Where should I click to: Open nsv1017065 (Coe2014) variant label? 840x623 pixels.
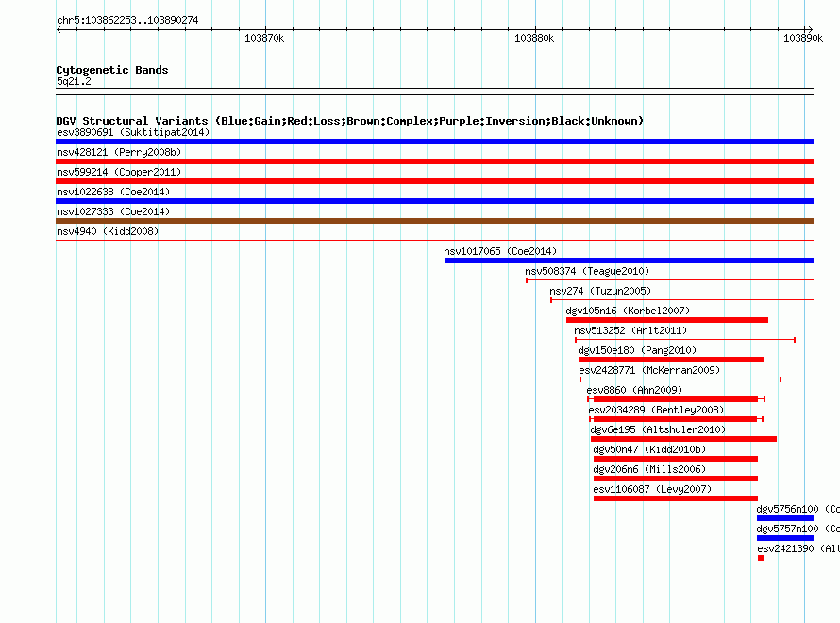500,251
